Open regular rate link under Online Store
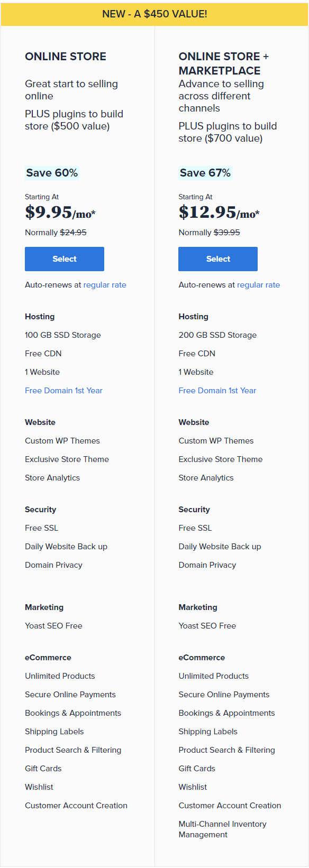309x868 pixels. 105,285
